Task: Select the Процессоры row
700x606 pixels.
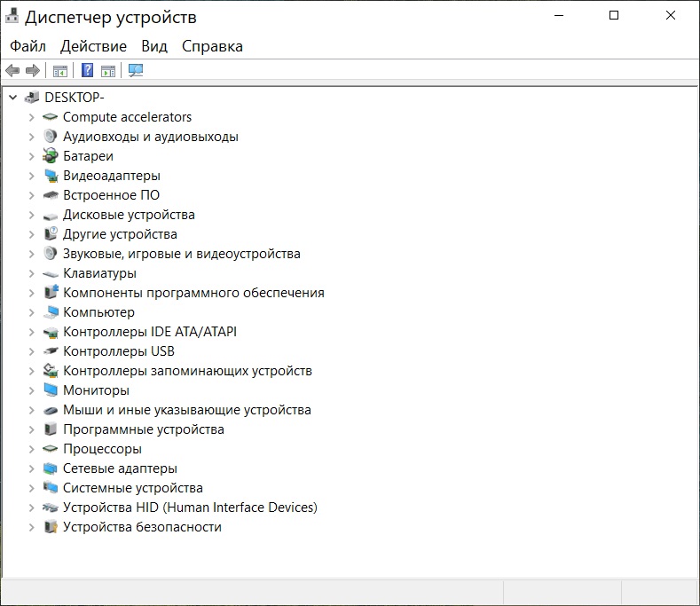Action: [x=102, y=449]
